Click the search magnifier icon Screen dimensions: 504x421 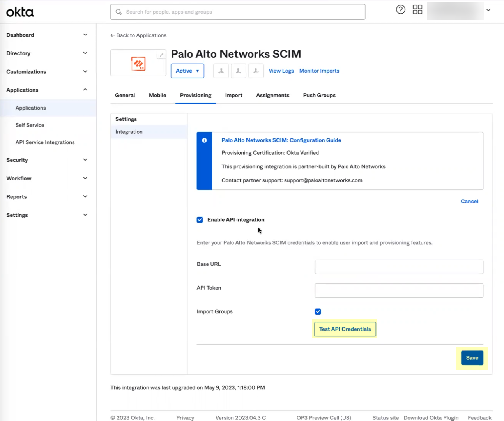(118, 12)
